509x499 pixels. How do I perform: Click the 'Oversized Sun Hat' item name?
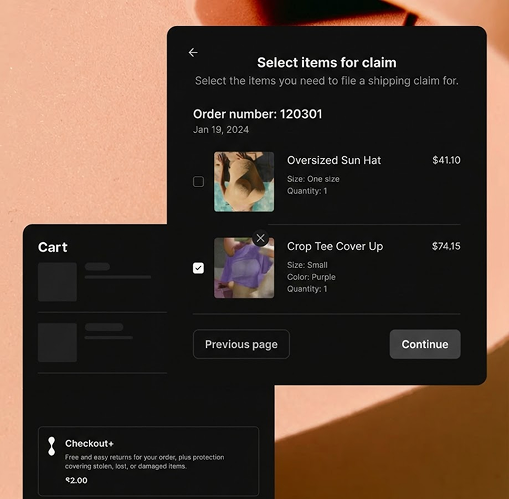point(334,160)
